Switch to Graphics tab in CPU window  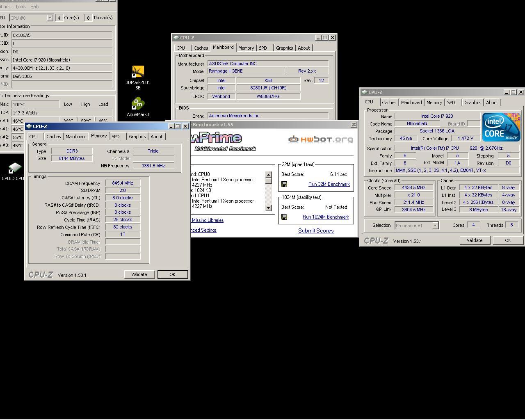coord(472,103)
